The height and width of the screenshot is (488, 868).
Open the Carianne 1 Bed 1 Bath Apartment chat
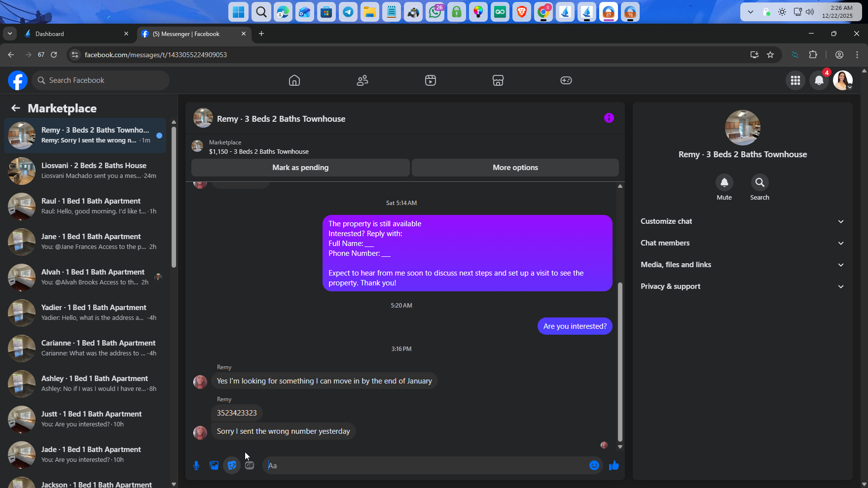point(85,348)
